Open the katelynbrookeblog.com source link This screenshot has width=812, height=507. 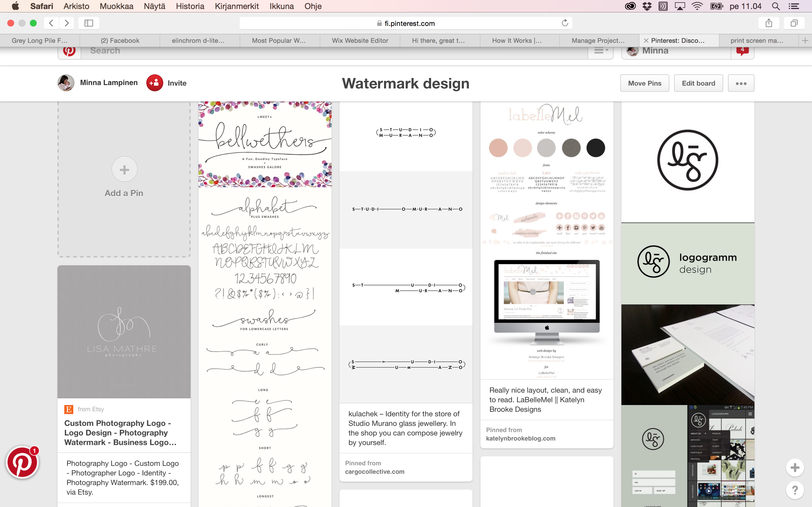coord(520,438)
